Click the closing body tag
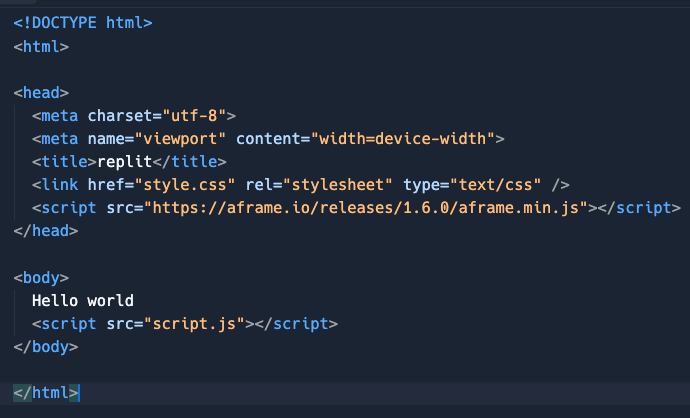The width and height of the screenshot is (690, 418). click(x=46, y=347)
